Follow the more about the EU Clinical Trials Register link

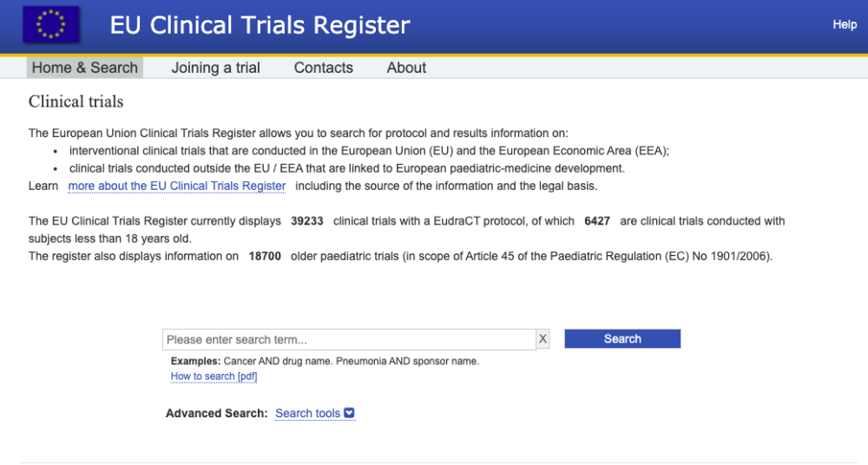177,186
